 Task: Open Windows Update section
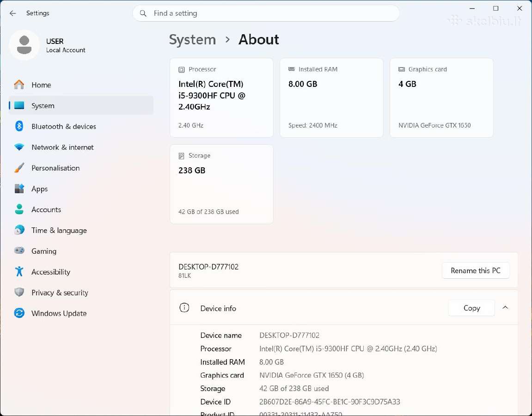(81, 313)
